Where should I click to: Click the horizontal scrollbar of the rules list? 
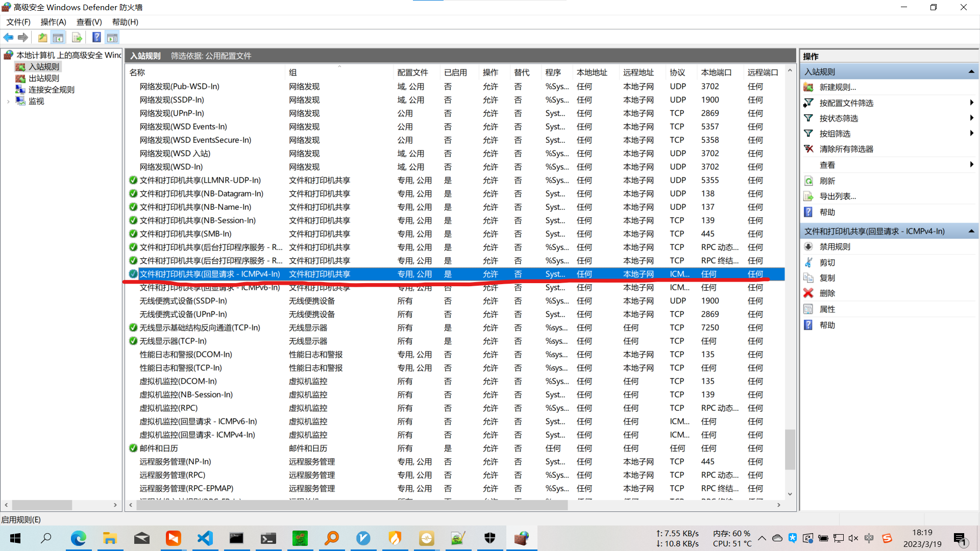point(352,505)
